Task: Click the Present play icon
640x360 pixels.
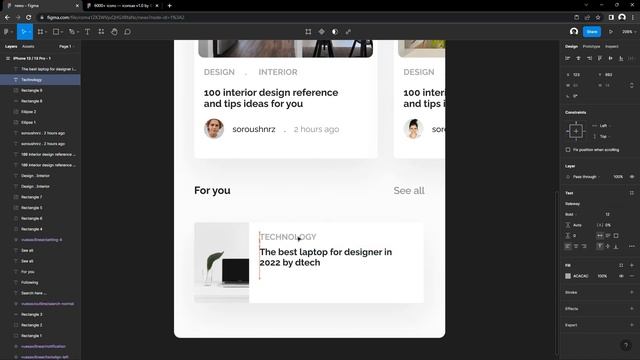Action: [x=611, y=31]
